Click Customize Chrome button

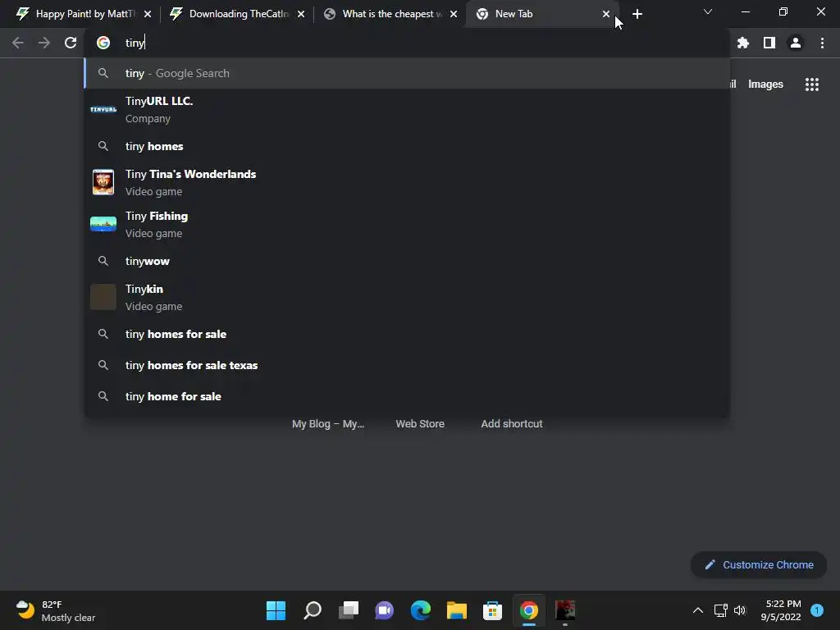click(x=759, y=564)
